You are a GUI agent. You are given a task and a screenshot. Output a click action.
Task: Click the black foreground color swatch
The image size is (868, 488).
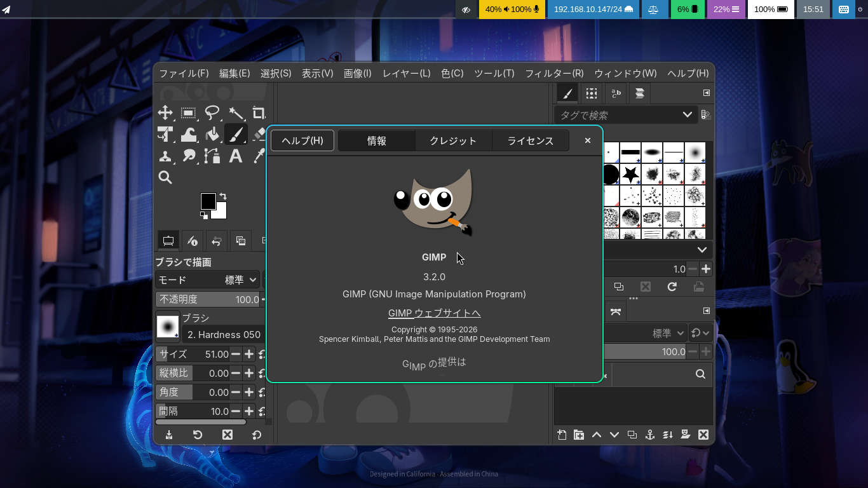[207, 201]
